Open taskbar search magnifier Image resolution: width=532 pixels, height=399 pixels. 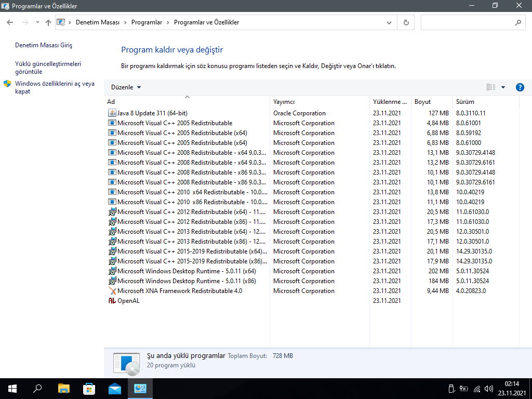coord(37,389)
